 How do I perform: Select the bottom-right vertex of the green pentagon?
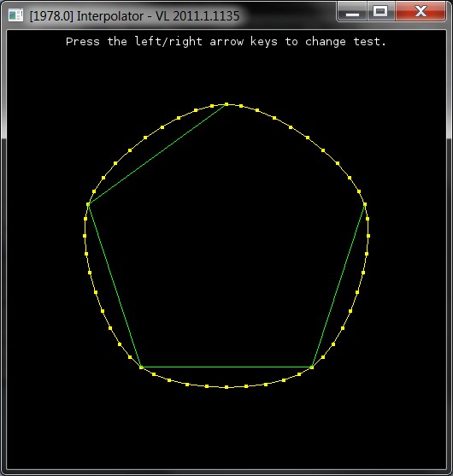(312, 367)
